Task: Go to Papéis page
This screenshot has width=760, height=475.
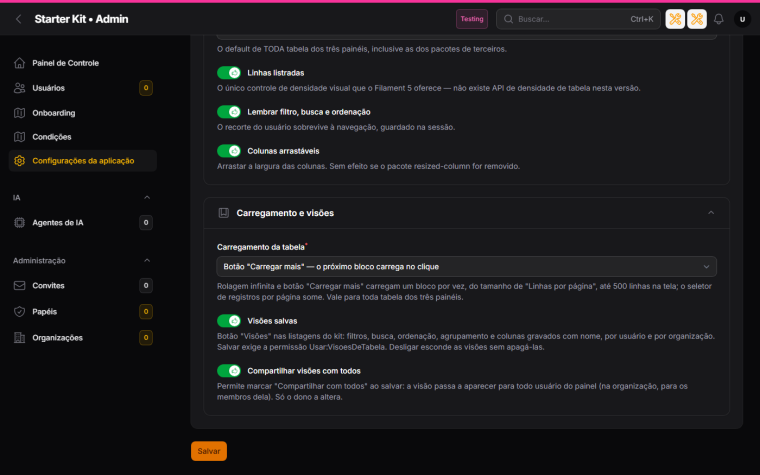Action: pos(82,312)
